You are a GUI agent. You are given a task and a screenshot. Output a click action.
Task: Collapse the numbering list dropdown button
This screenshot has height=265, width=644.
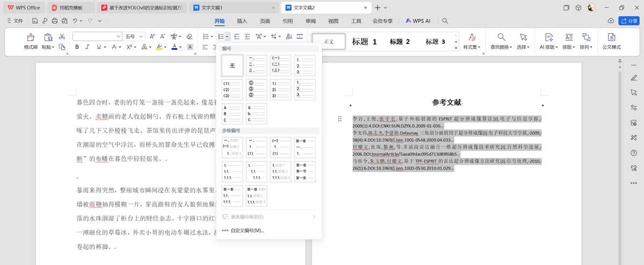pyautogui.click(x=228, y=36)
